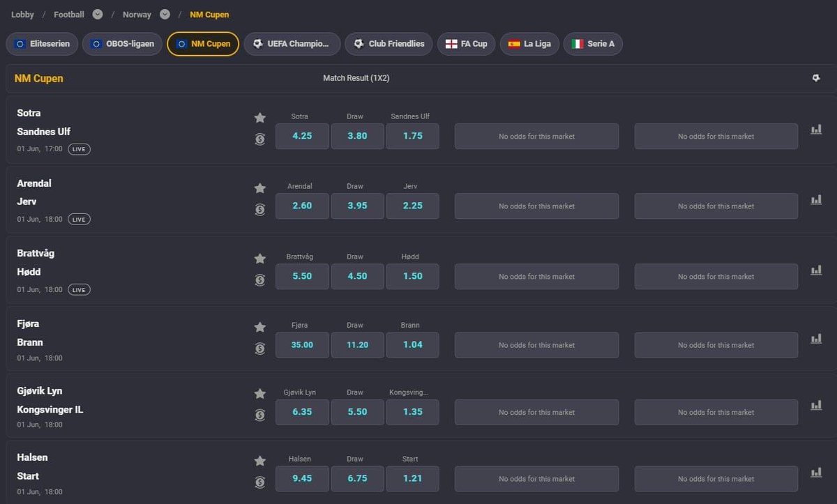
Task: Open the Kongsvinger IL team name
Action: (50, 409)
